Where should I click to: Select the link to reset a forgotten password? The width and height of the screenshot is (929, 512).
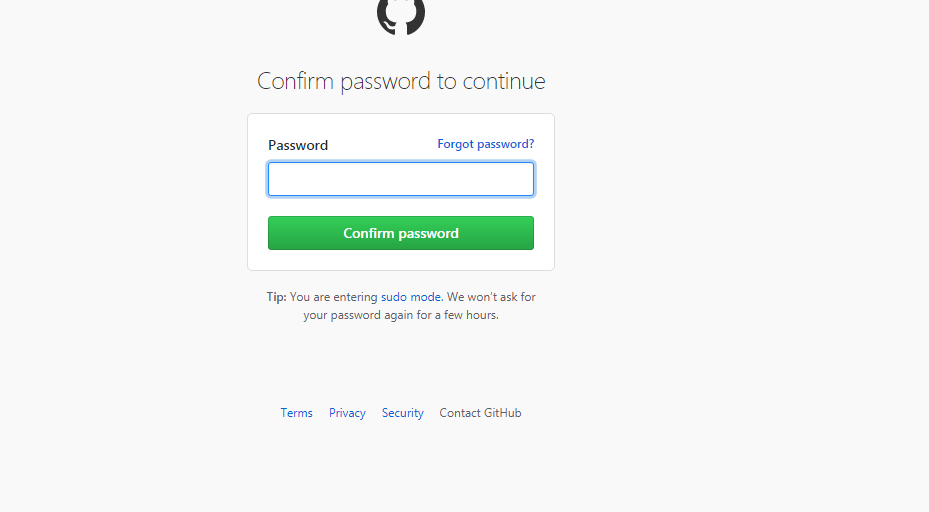(x=486, y=144)
